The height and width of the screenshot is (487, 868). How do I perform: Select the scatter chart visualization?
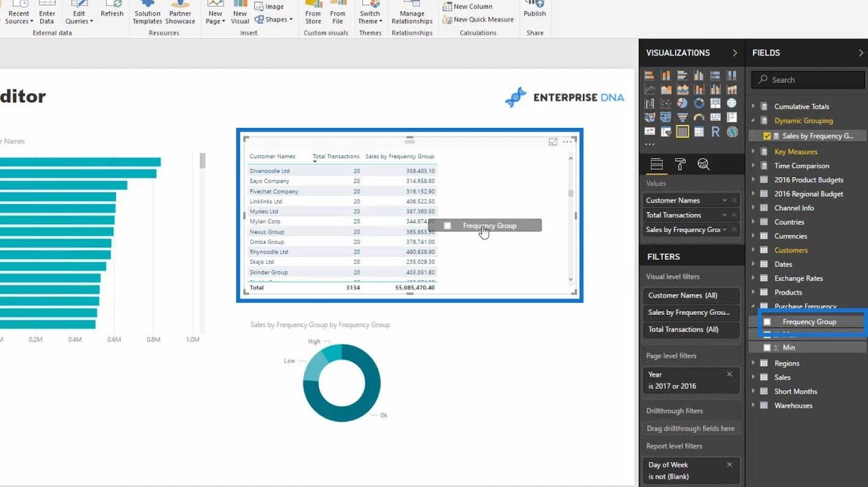pos(666,103)
